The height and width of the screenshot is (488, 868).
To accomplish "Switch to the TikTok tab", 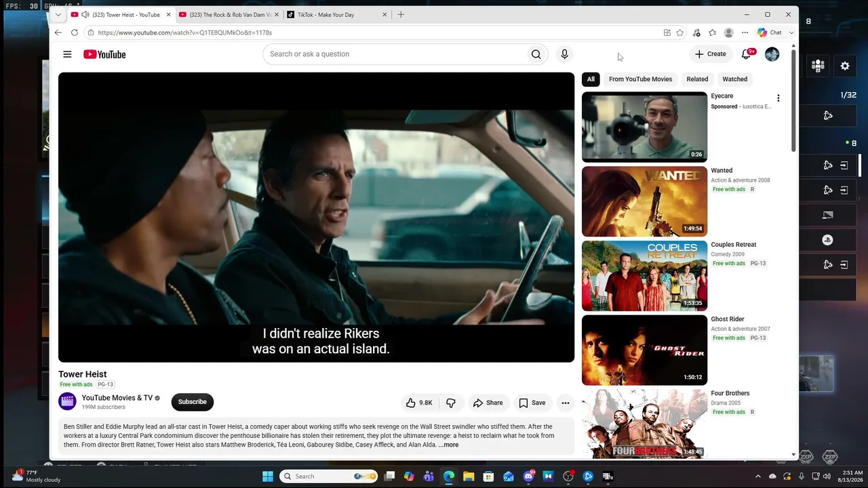I will pos(336,15).
